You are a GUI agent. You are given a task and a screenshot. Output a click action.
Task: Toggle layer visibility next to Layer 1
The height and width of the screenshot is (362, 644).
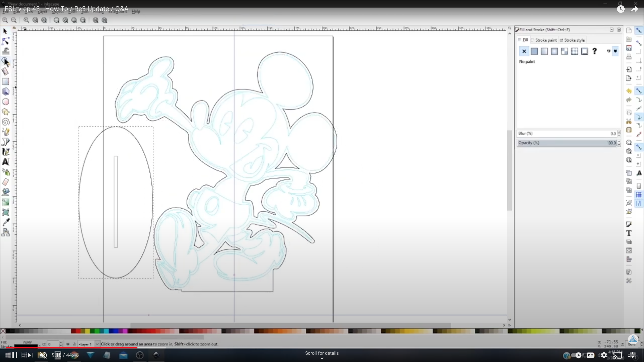click(68, 344)
